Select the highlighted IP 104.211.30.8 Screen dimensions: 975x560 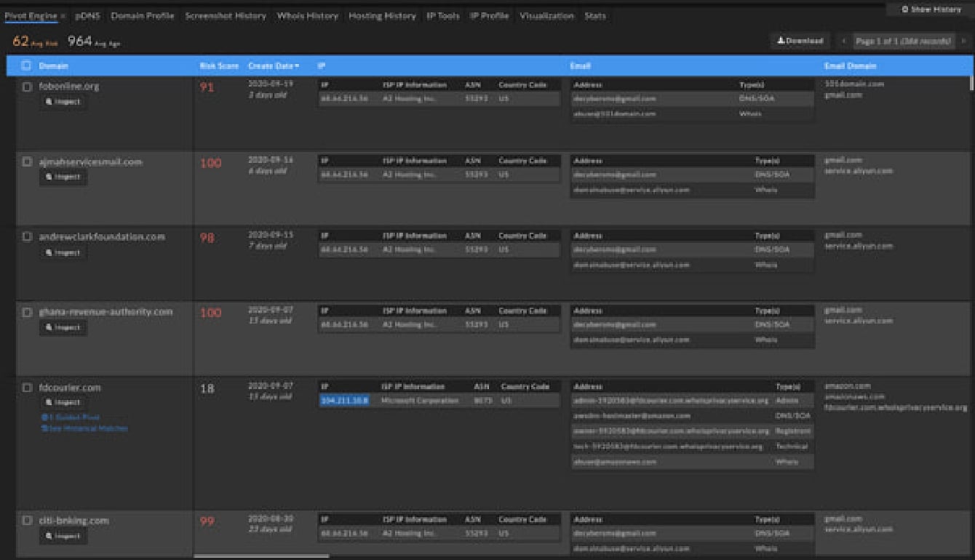point(346,400)
